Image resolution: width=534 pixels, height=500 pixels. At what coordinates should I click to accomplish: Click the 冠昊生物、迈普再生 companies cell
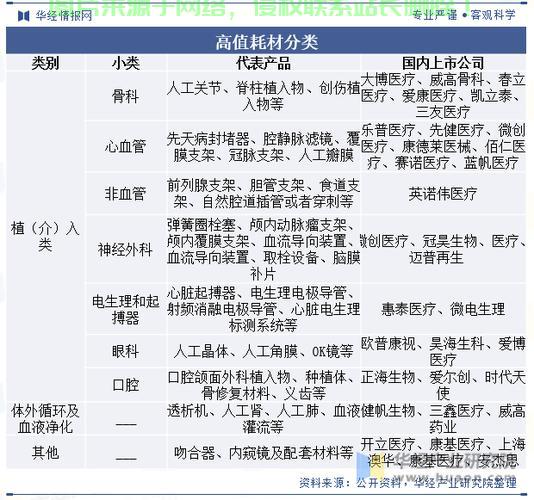coord(443,249)
